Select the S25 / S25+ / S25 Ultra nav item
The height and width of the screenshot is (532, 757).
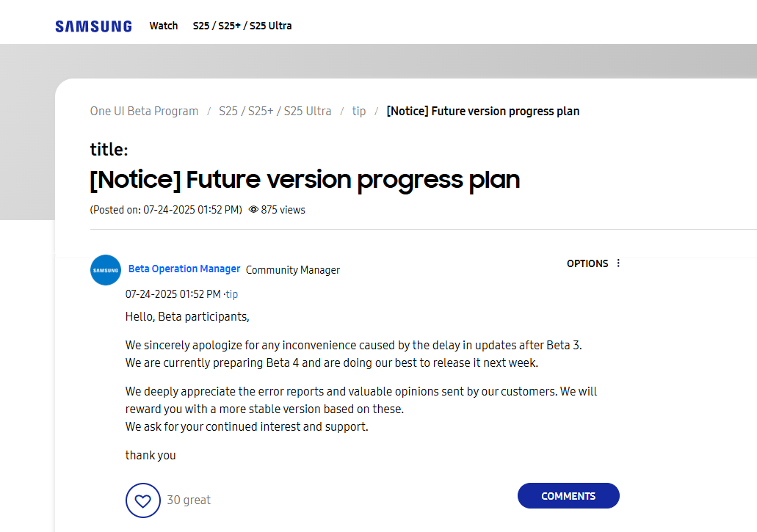click(x=242, y=26)
